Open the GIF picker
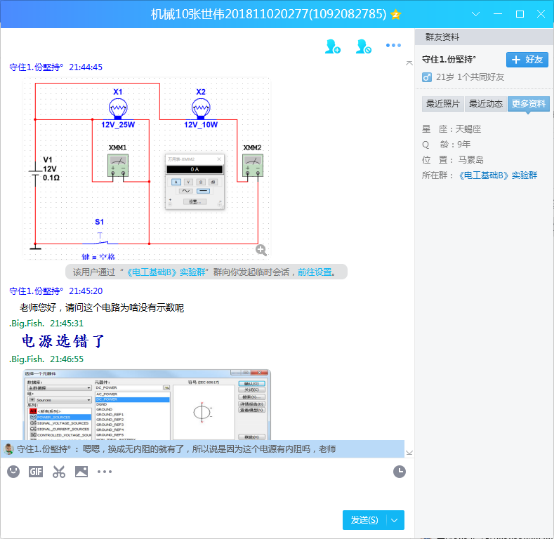 tap(36, 472)
